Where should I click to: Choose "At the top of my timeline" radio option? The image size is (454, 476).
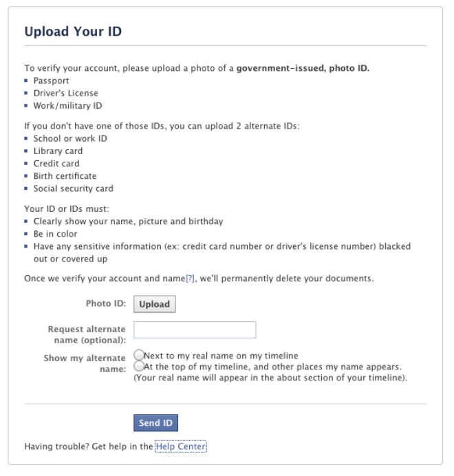click(139, 367)
